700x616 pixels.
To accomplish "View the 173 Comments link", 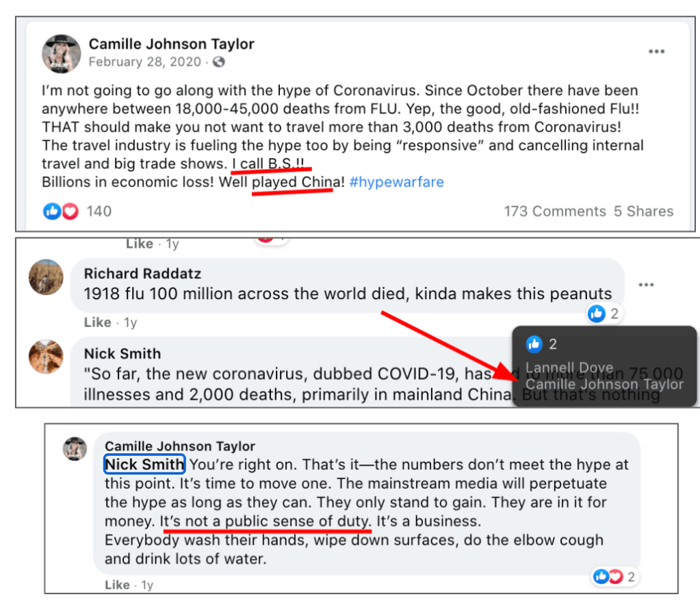I will [555, 211].
